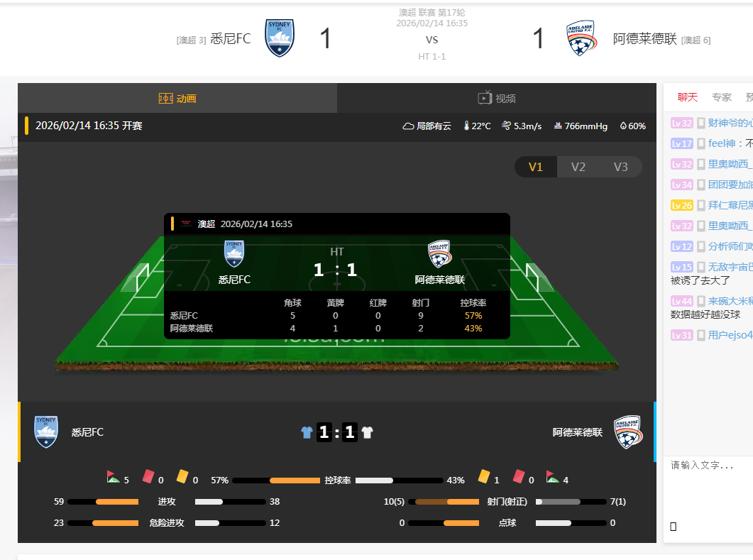Switch to V3 animation view
753x560 pixels.
click(620, 167)
